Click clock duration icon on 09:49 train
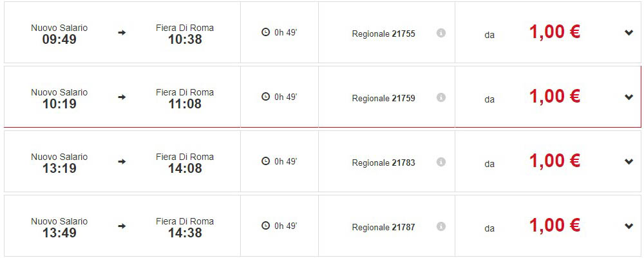The width and height of the screenshot is (644, 258). (x=266, y=32)
